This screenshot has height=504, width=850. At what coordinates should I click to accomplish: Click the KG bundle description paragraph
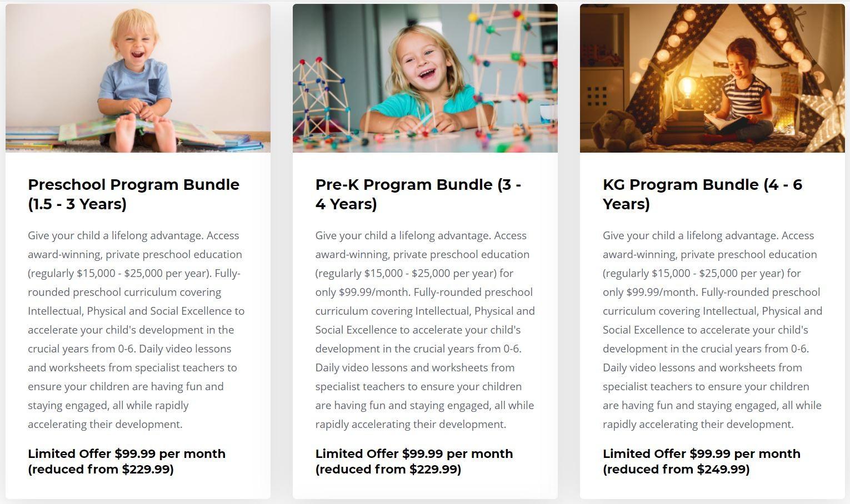tap(712, 330)
